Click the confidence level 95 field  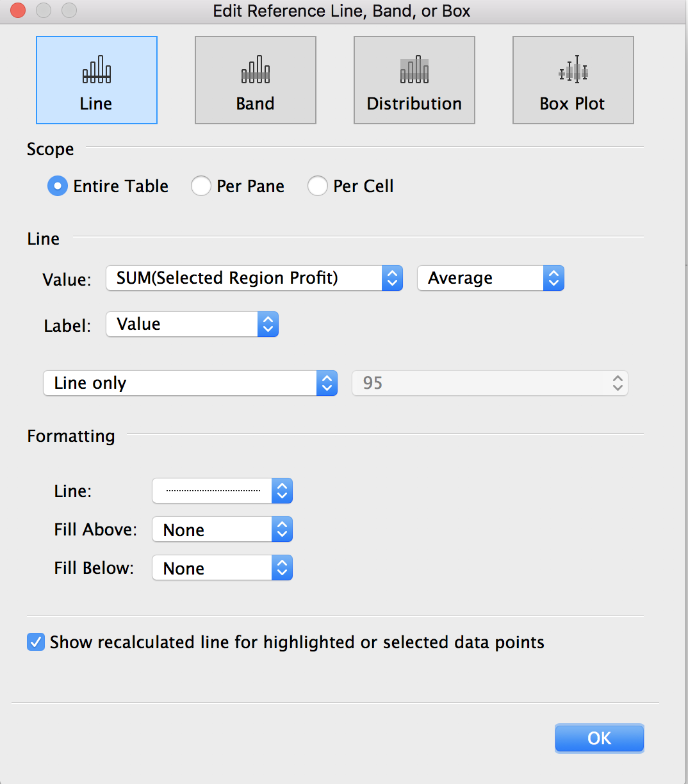(490, 383)
